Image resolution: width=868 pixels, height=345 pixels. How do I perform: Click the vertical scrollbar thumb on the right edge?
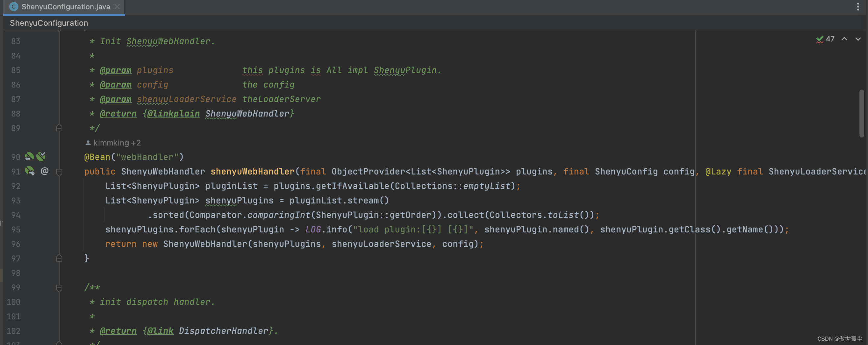pos(861,113)
